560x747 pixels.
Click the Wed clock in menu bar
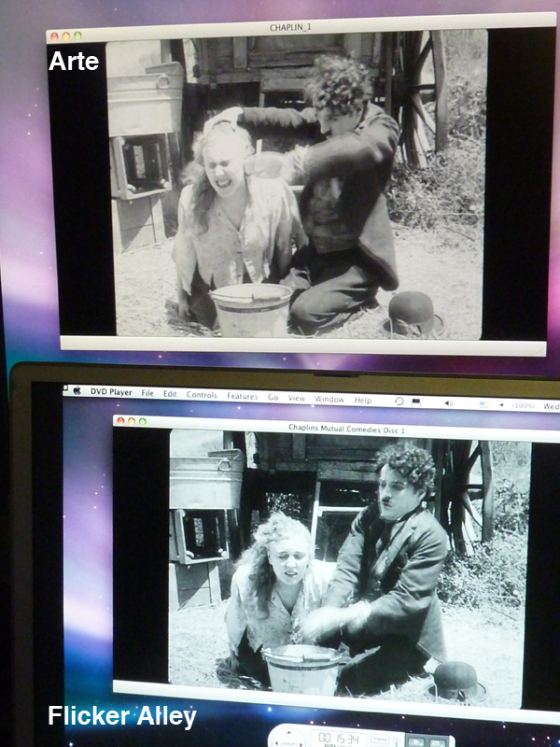coord(552,406)
